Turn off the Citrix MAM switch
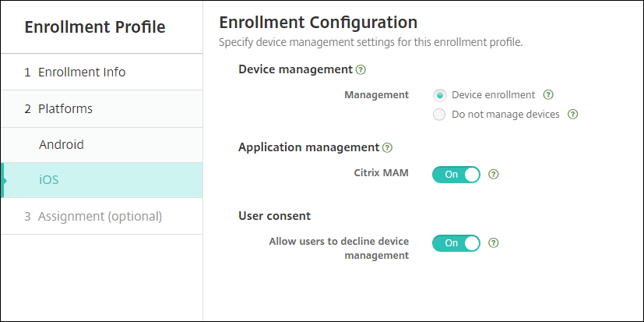The image size is (644, 322). (456, 175)
